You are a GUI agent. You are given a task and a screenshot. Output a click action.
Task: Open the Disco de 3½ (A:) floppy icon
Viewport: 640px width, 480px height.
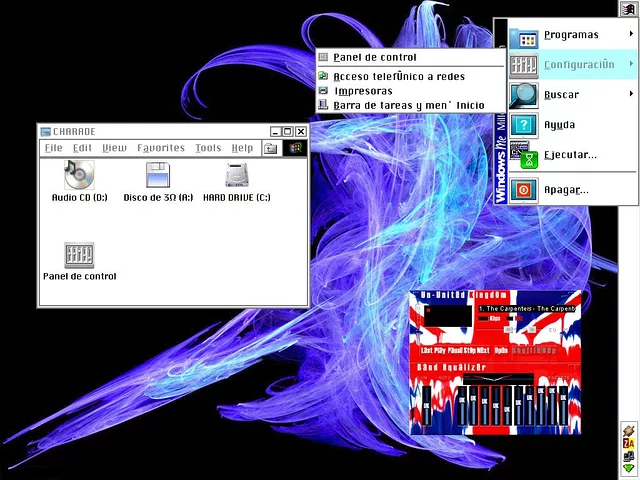click(158, 175)
